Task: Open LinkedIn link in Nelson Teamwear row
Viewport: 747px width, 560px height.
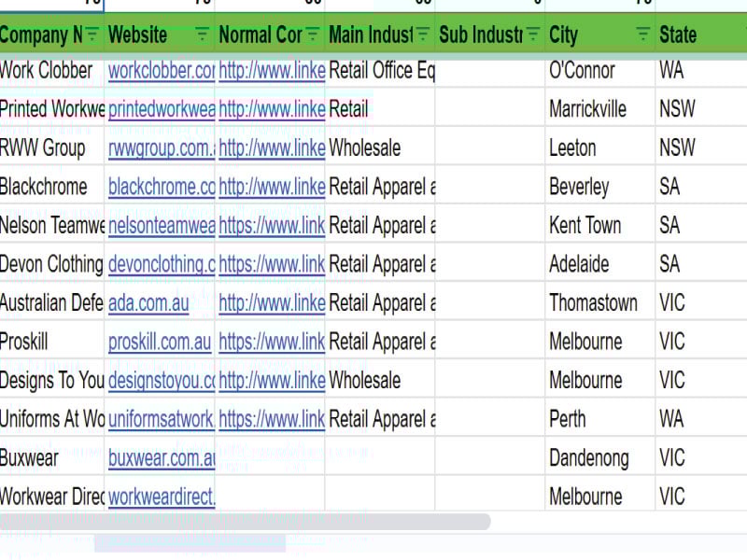Action: click(272, 225)
